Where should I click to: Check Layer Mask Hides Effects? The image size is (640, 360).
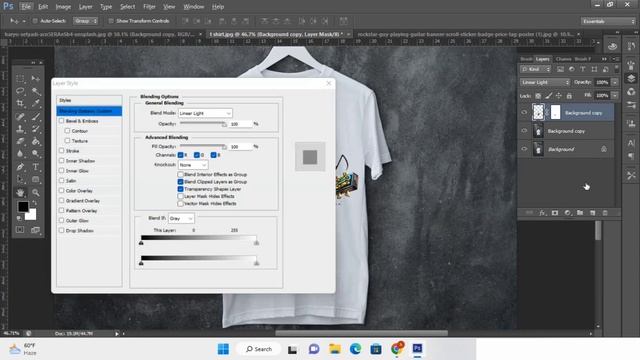(180, 196)
